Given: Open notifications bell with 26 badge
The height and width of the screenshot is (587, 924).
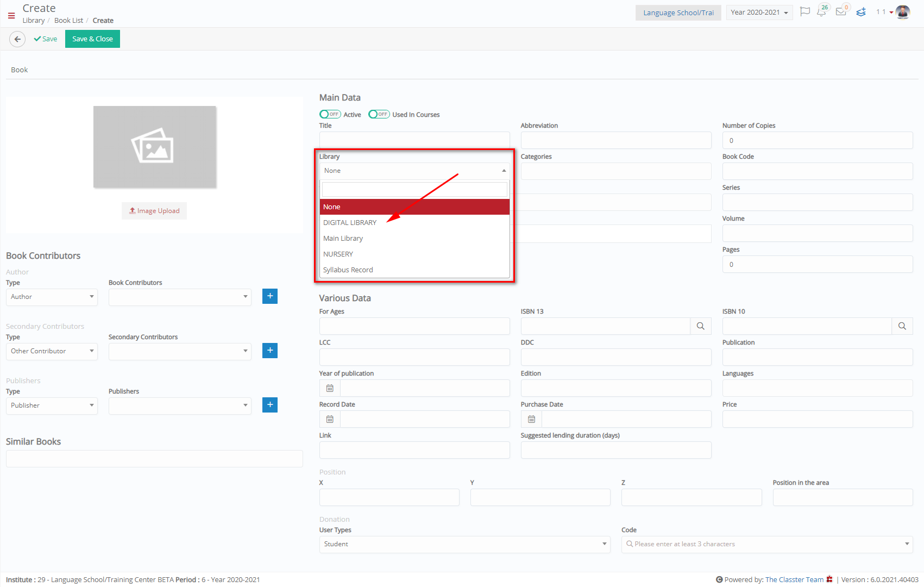Looking at the screenshot, I should (x=822, y=11).
